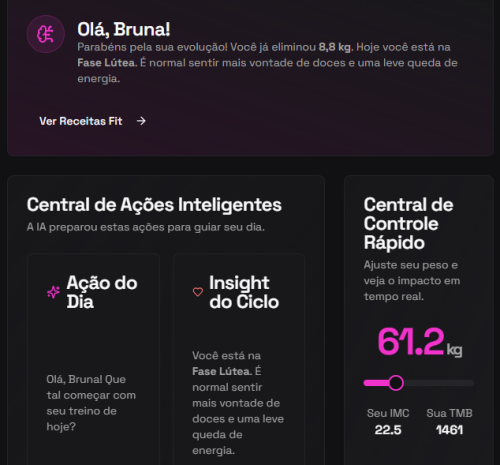Click the Olá, Bruna! greeting heading
Viewport: 500px width, 465px height.
pyautogui.click(x=124, y=29)
